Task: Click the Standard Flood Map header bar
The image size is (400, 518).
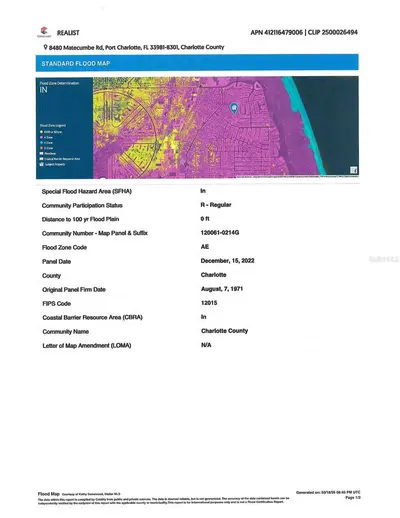Action: (197, 63)
